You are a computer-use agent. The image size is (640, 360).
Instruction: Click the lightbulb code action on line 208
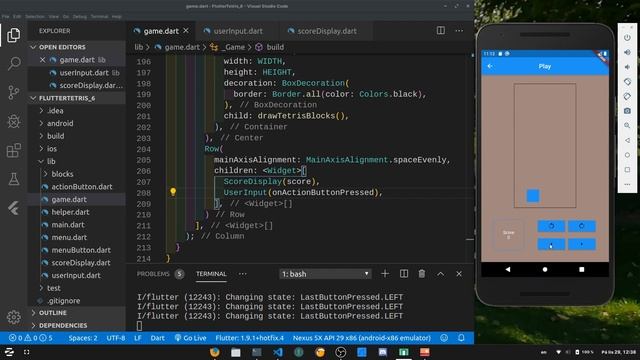[173, 192]
